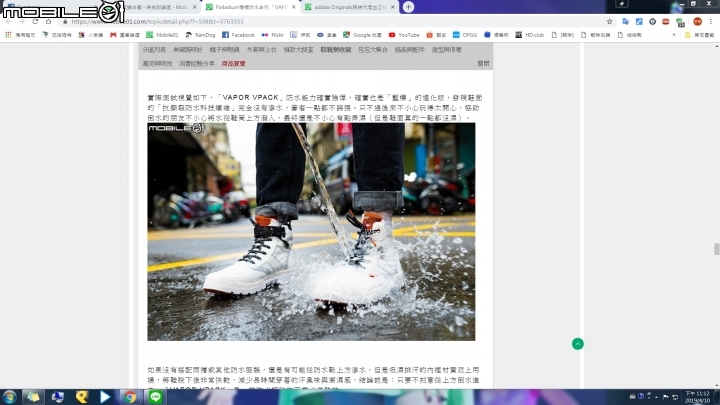Screen dimensions: 720x405
Task: Open the Apps shortcut in bookmarks bar
Action: coord(21,35)
